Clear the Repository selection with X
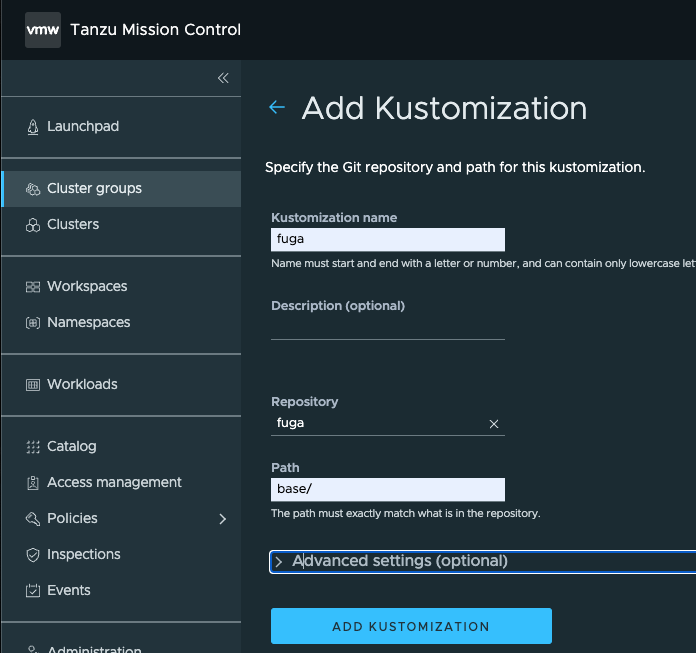The height and width of the screenshot is (653, 696). [x=494, y=424]
